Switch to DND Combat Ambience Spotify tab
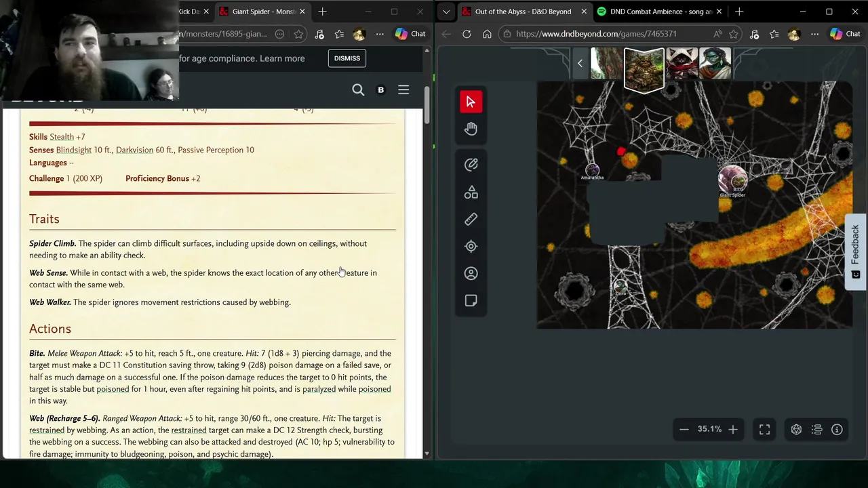Screen dimensions: 868x488 pyautogui.click(x=660, y=12)
